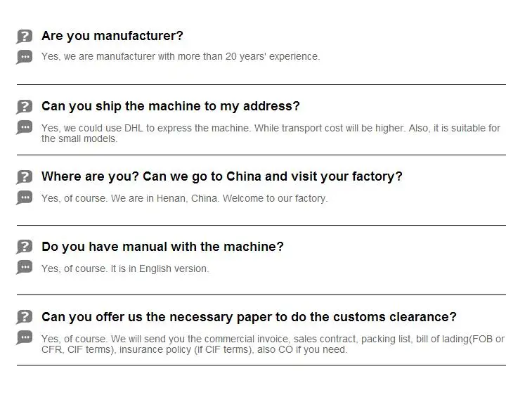Click question icon next to 'Can you ship the machine'
The image size is (532, 395).
point(25,107)
